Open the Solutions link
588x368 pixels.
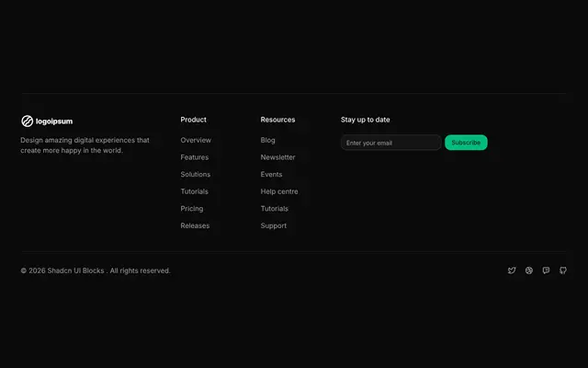(x=196, y=174)
